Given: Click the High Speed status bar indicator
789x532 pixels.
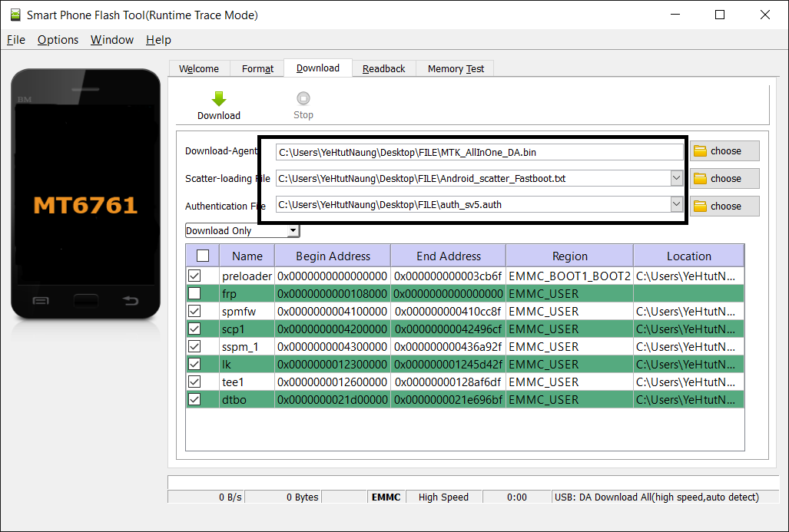Looking at the screenshot, I should tap(443, 497).
